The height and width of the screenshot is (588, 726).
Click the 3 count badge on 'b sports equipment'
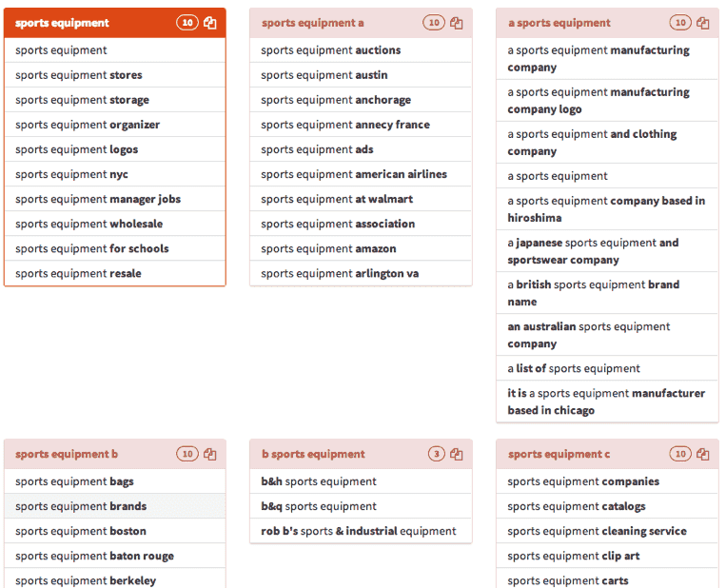click(x=436, y=454)
